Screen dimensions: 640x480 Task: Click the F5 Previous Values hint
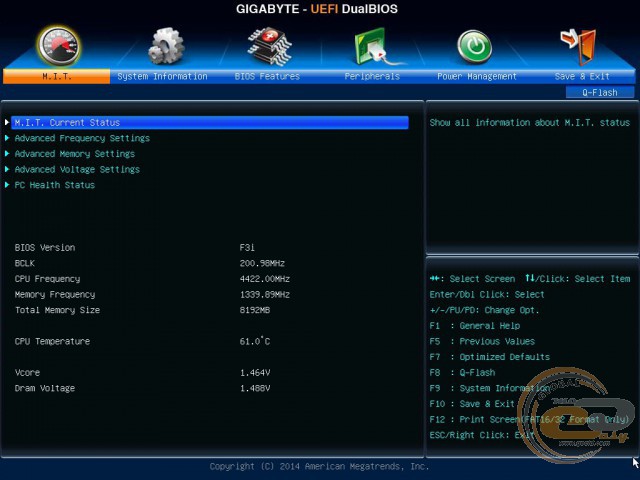[x=482, y=341]
